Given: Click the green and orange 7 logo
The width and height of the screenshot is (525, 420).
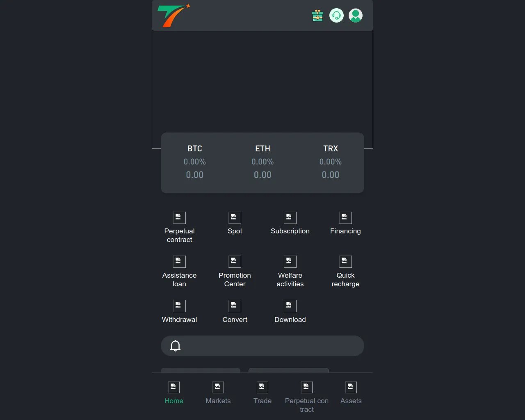Looking at the screenshot, I should pyautogui.click(x=174, y=16).
